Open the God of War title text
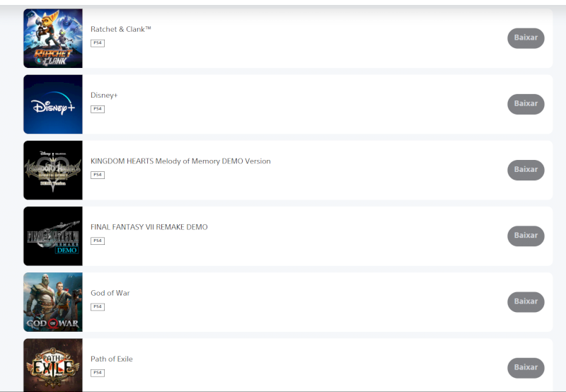The image size is (566, 392). pos(110,293)
